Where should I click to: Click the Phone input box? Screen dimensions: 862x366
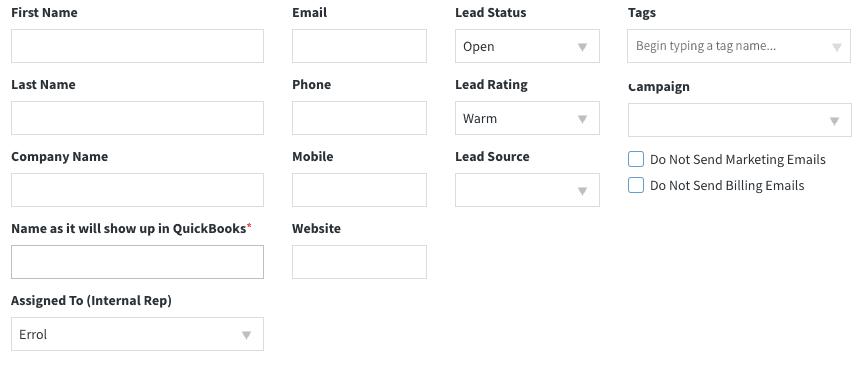(360, 118)
